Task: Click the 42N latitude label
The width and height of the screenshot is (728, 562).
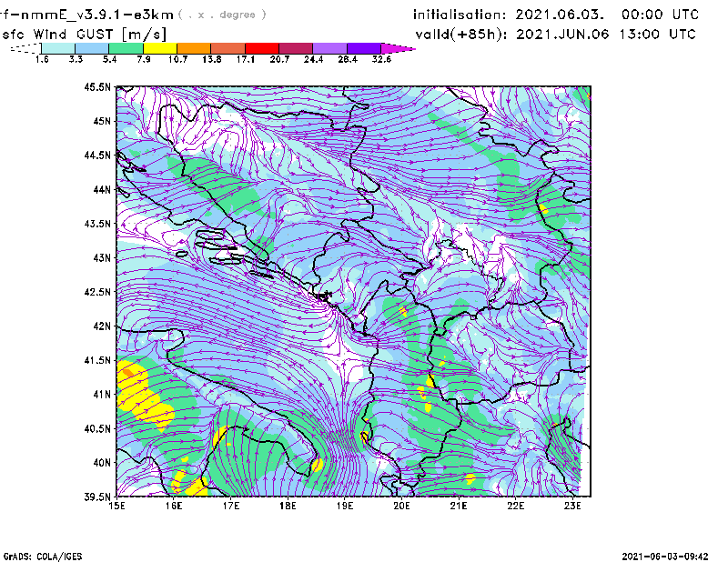Action: pyautogui.click(x=102, y=326)
